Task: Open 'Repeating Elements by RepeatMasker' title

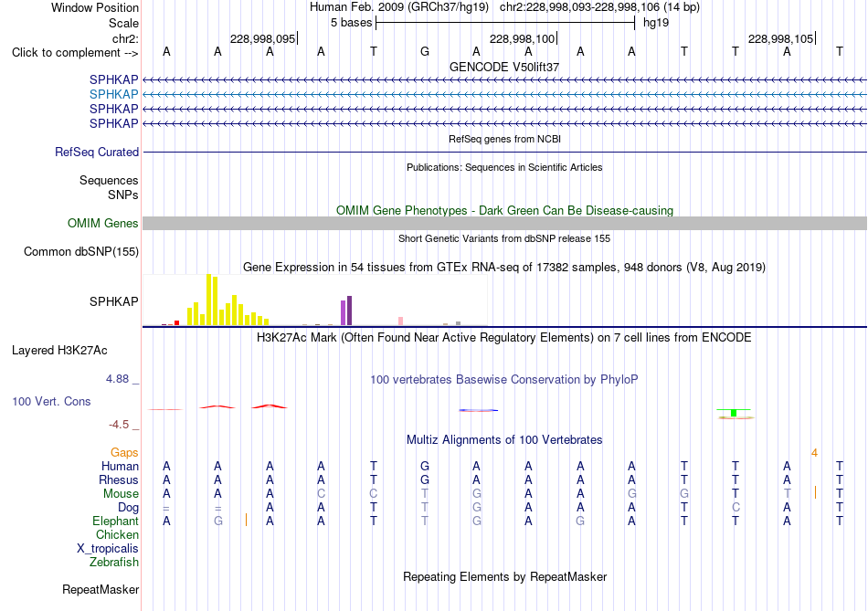Action: click(504, 576)
